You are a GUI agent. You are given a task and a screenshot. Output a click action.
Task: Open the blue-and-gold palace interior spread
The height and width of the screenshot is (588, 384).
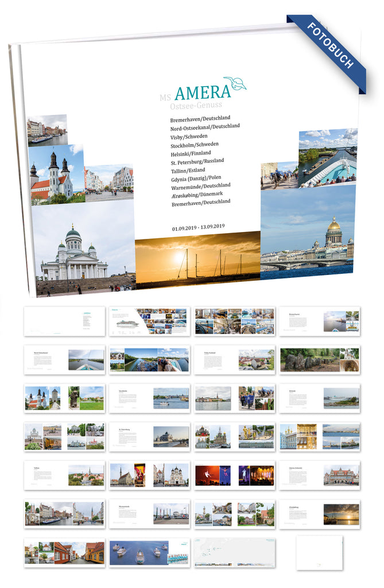[320, 437]
